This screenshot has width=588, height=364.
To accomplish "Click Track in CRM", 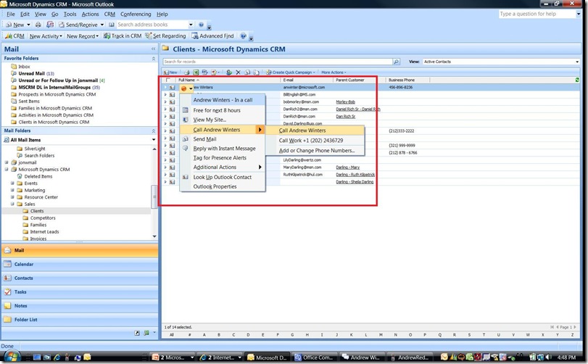I will click(x=123, y=36).
